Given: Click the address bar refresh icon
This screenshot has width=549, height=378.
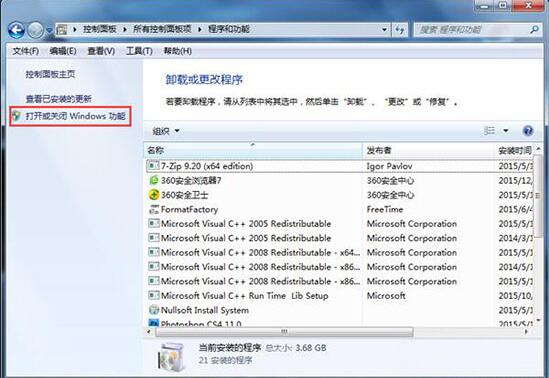Looking at the screenshot, I should [400, 29].
